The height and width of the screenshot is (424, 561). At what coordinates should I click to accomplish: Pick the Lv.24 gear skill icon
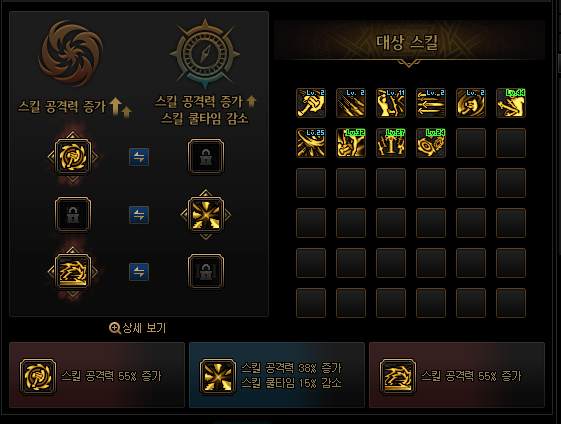[431, 143]
